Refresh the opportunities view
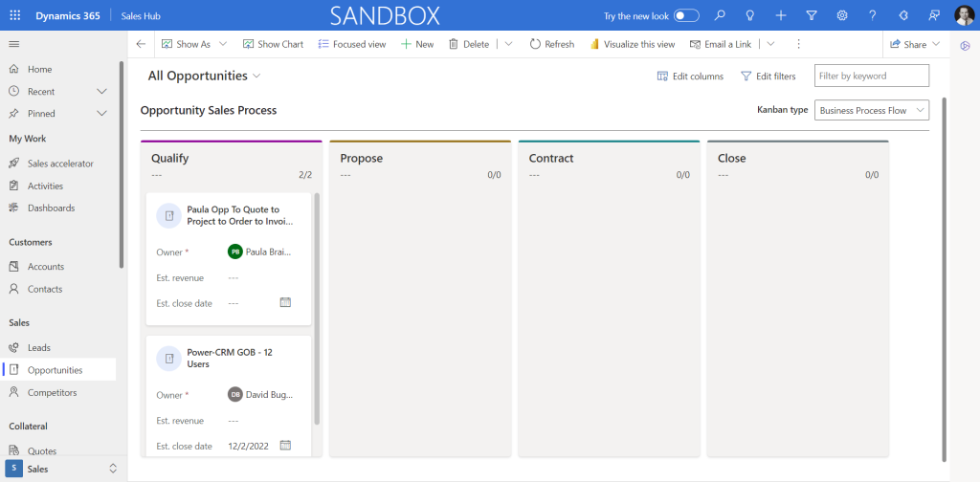The width and height of the screenshot is (980, 482). click(x=552, y=44)
